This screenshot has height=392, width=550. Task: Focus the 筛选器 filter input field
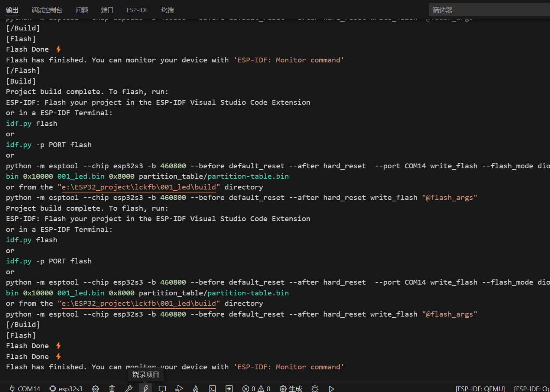coord(489,10)
